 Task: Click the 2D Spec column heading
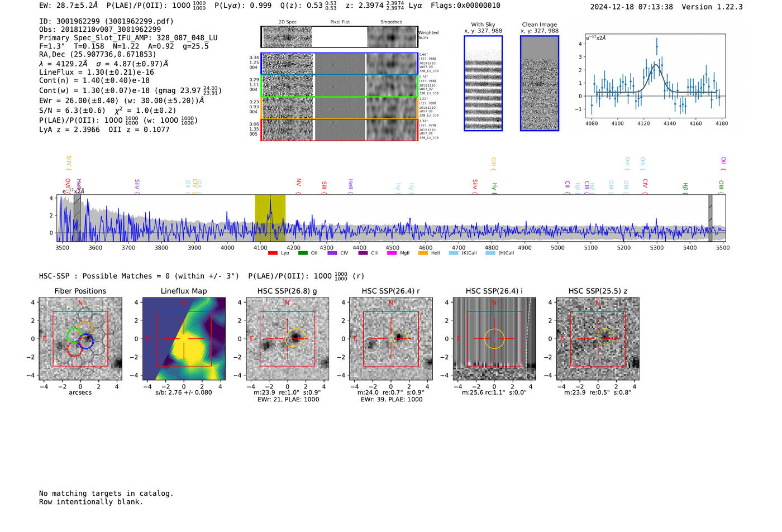(288, 22)
